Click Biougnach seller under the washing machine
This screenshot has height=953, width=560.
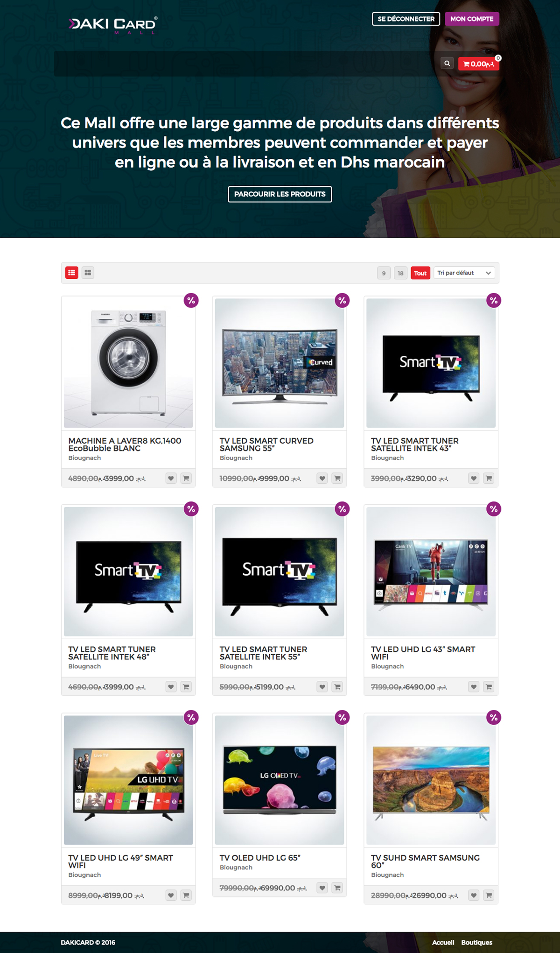(x=84, y=458)
